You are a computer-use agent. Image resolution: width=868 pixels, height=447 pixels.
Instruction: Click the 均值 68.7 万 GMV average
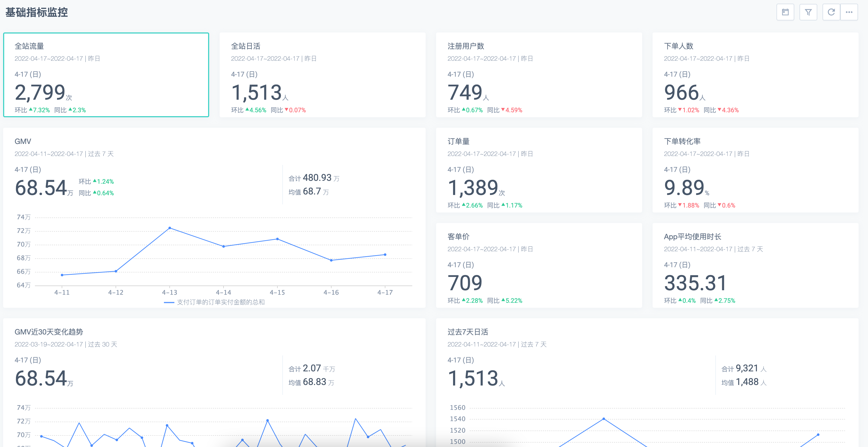pyautogui.click(x=309, y=192)
